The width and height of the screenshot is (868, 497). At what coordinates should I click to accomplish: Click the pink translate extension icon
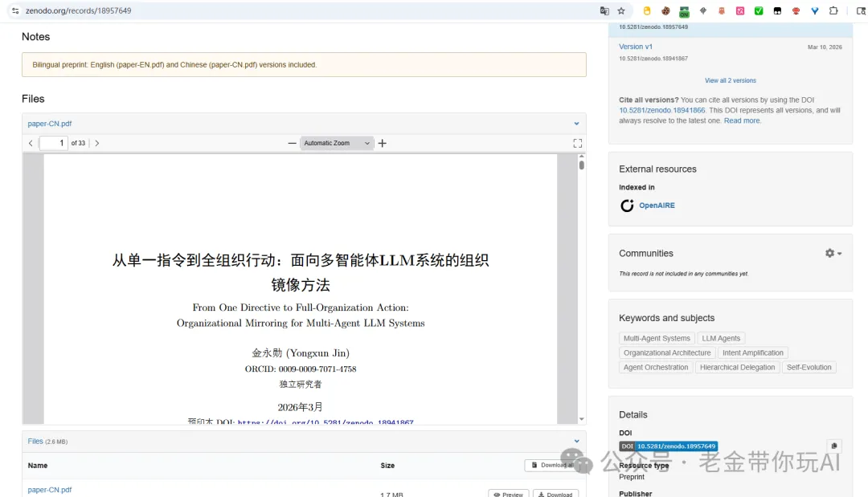pos(740,10)
